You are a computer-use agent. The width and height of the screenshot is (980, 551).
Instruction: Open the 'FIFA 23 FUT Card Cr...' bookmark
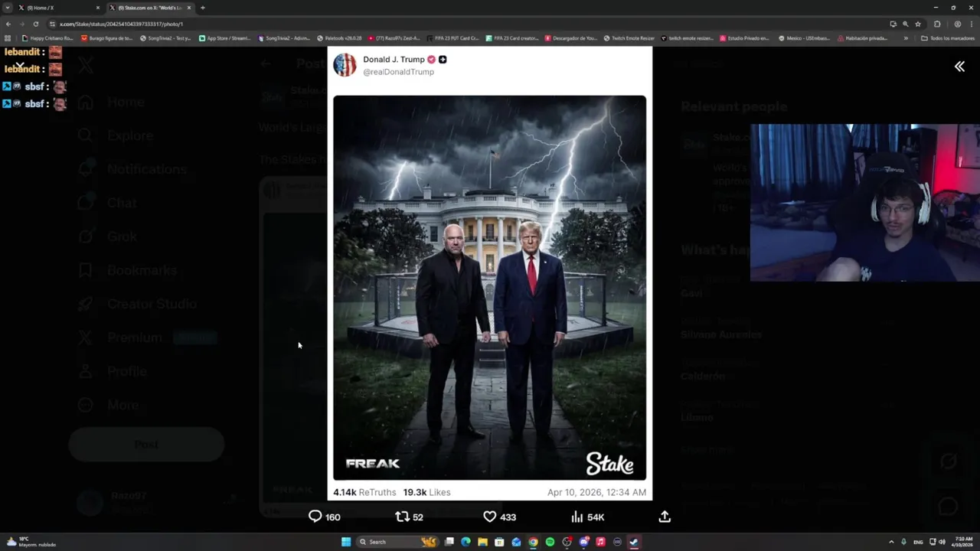coord(452,38)
